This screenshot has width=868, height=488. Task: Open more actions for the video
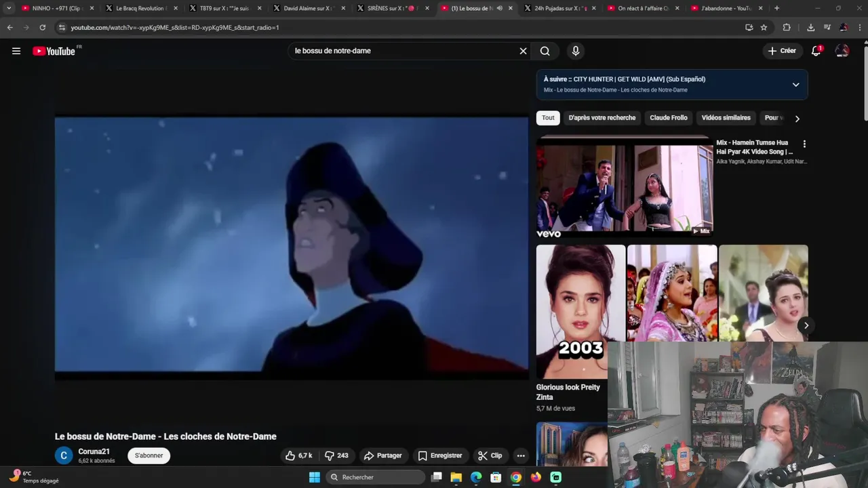[x=520, y=455]
